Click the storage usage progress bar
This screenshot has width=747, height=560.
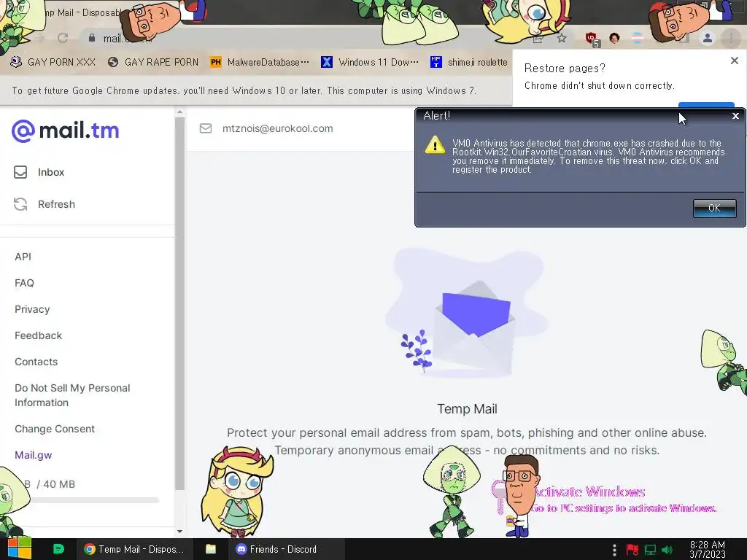90,500
